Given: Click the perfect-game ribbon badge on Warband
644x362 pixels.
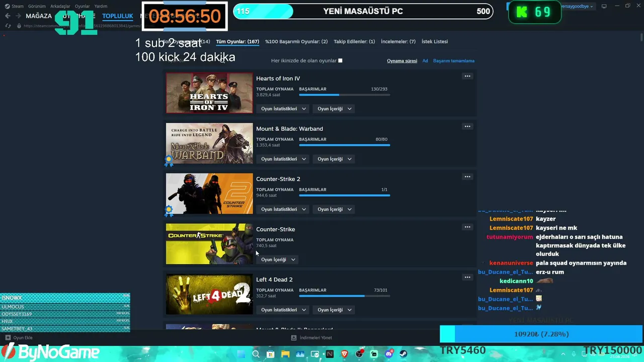Looking at the screenshot, I should pos(169,161).
